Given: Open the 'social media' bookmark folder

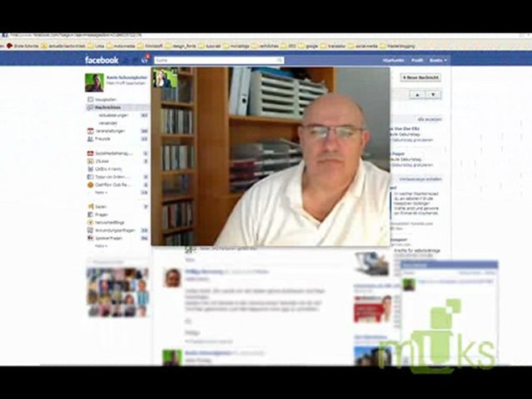Looking at the screenshot, I should [x=362, y=46].
